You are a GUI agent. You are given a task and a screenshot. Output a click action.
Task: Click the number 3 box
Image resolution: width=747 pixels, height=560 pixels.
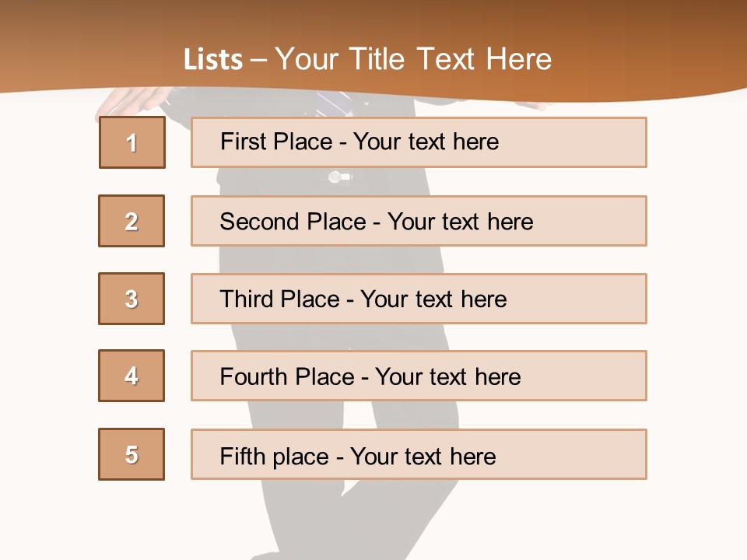pos(132,299)
